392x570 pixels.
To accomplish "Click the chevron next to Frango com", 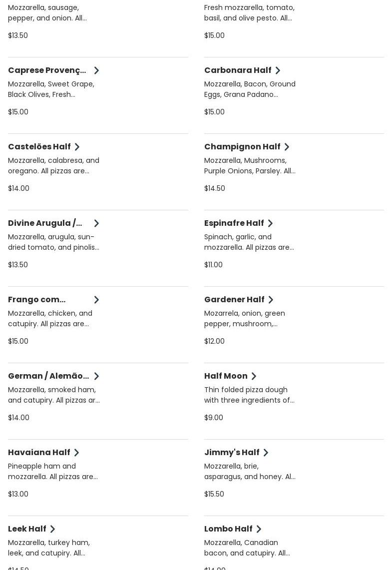I will point(96,300).
